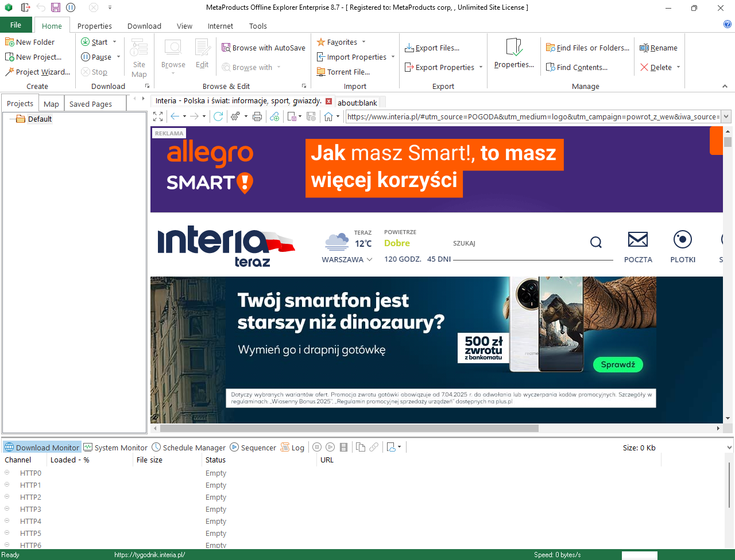
Task: Click the browser settings gears icon
Action: [x=235, y=116]
